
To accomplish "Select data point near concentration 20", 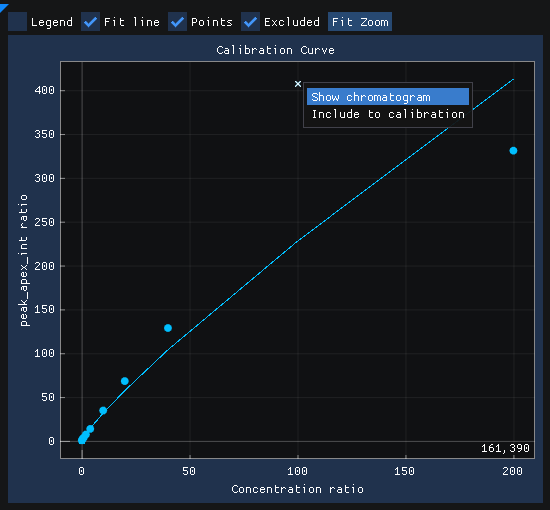I will tap(125, 381).
